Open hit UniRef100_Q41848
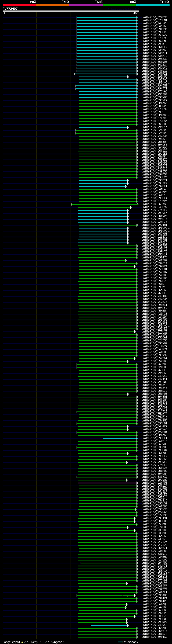 tap(154, 189)
